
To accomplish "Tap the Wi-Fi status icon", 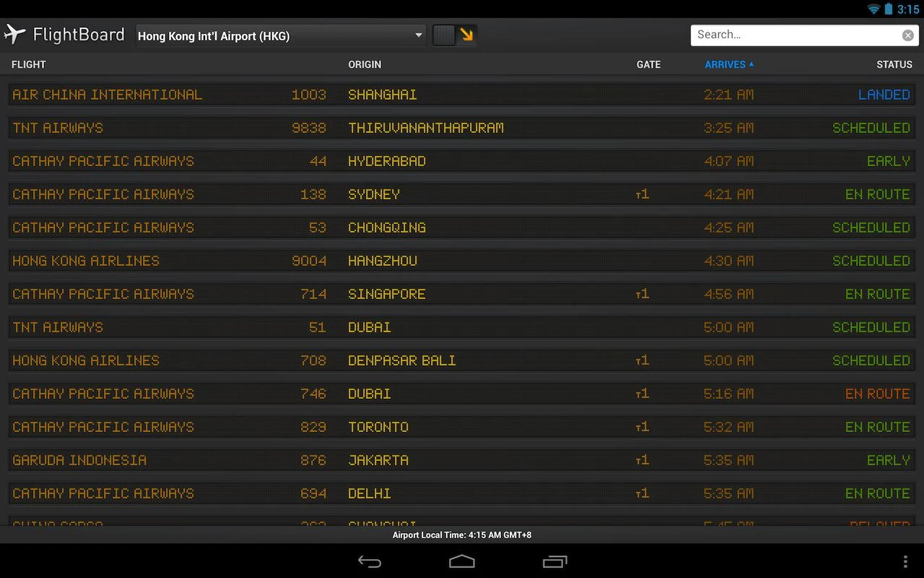I will click(x=873, y=9).
